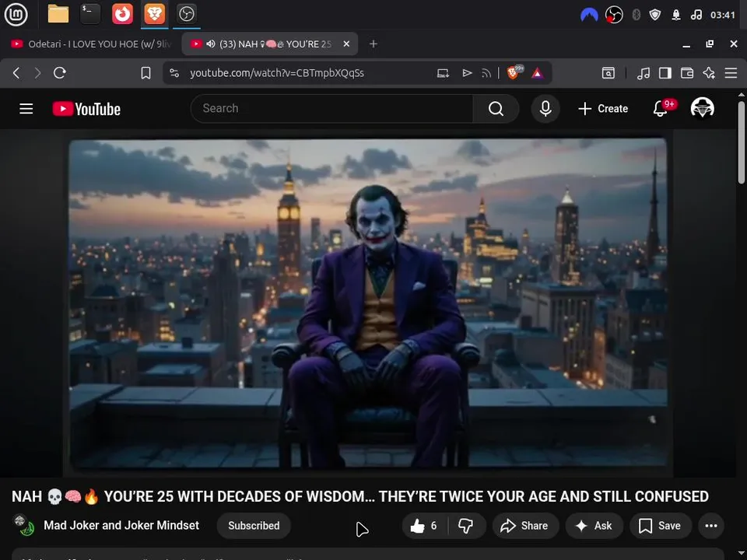Open Brave Leo AI assistant

(x=709, y=73)
